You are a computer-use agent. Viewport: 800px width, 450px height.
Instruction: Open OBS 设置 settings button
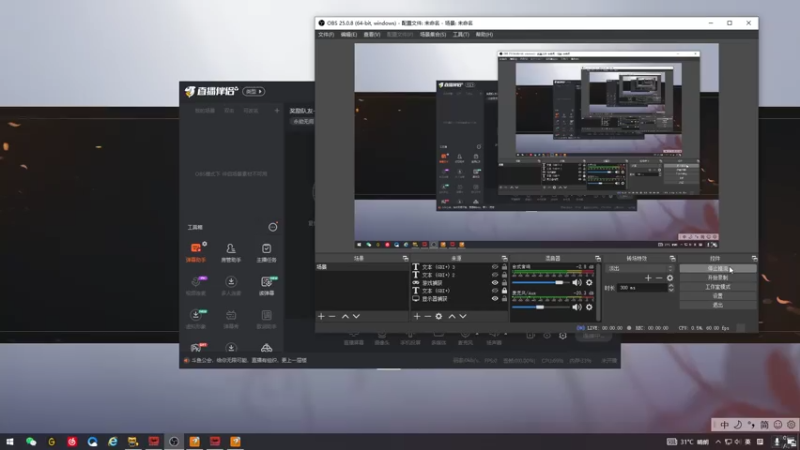(718, 296)
